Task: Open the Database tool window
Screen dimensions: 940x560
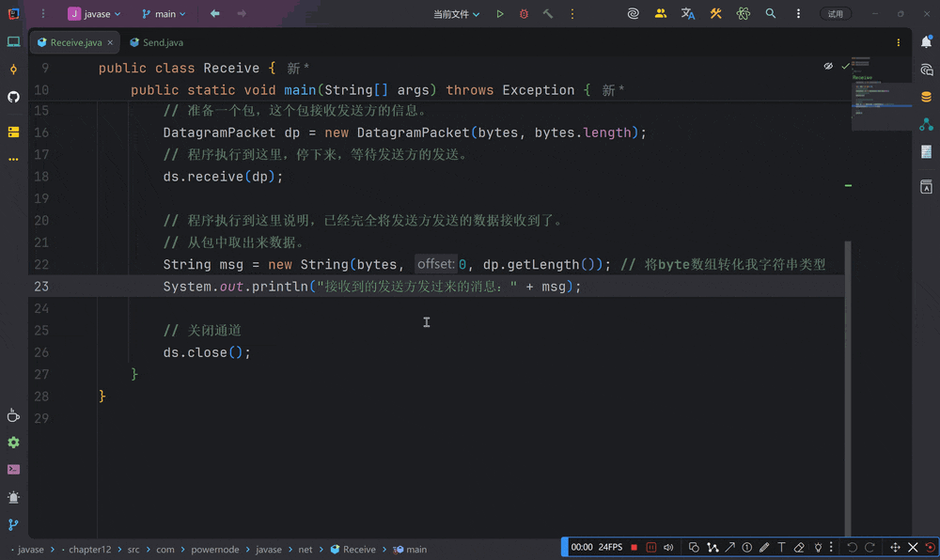Action: [926, 97]
